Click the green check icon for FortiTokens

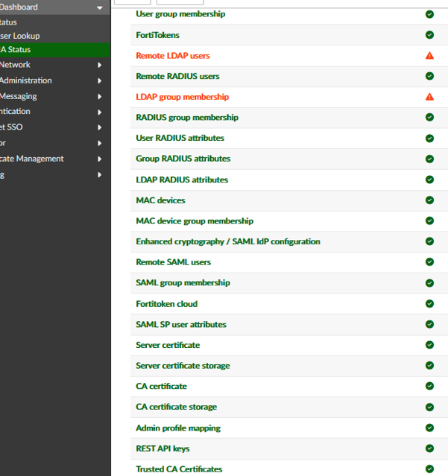click(429, 35)
